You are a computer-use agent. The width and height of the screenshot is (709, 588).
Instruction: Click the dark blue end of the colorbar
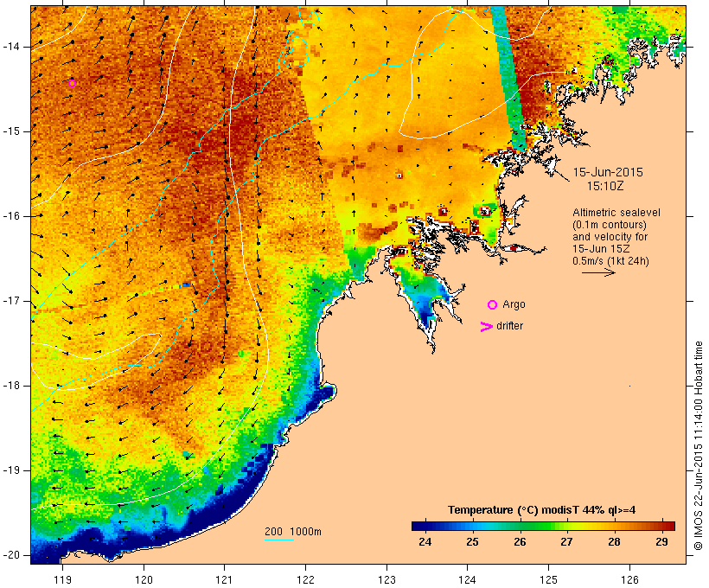pyautogui.click(x=420, y=526)
